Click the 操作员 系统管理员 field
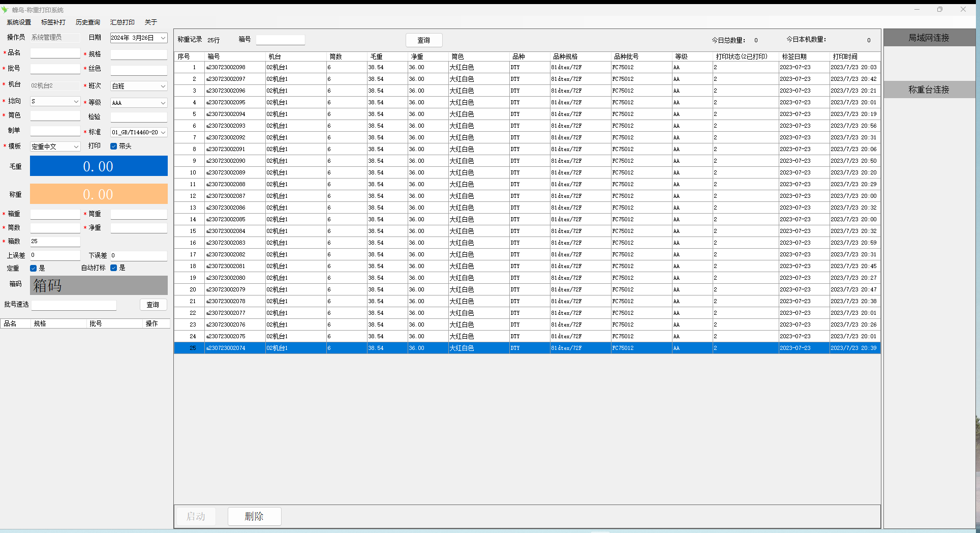Image resolution: width=980 pixels, height=533 pixels. (x=55, y=38)
